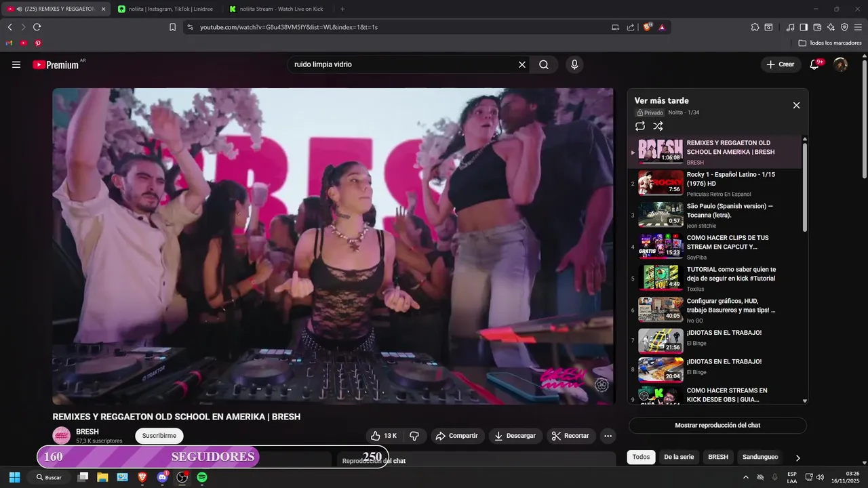The height and width of the screenshot is (488, 868).
Task: Switch to noliita Linktree browser tab
Action: coord(168,9)
